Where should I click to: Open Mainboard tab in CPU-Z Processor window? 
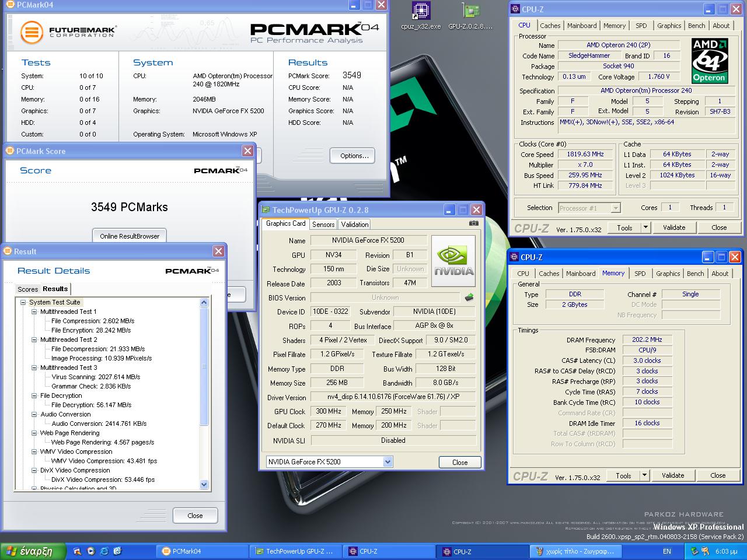(x=582, y=26)
